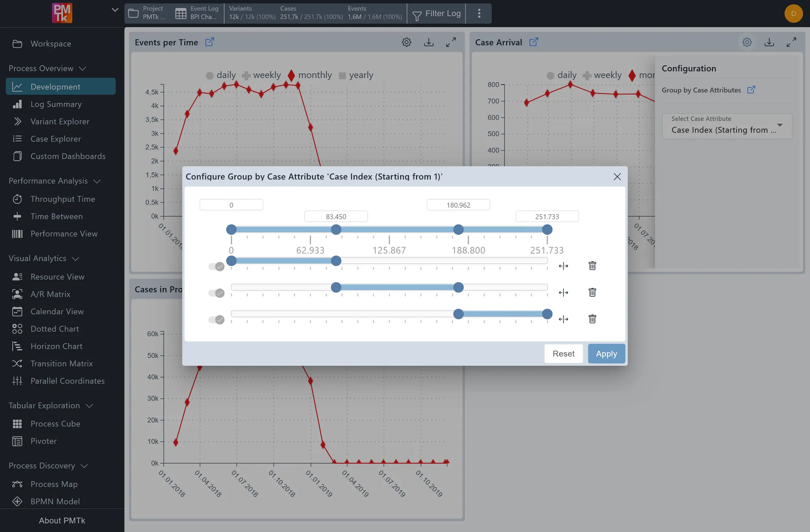Expand Events per Time chart fullscreen
This screenshot has height=532, width=810.
point(451,42)
